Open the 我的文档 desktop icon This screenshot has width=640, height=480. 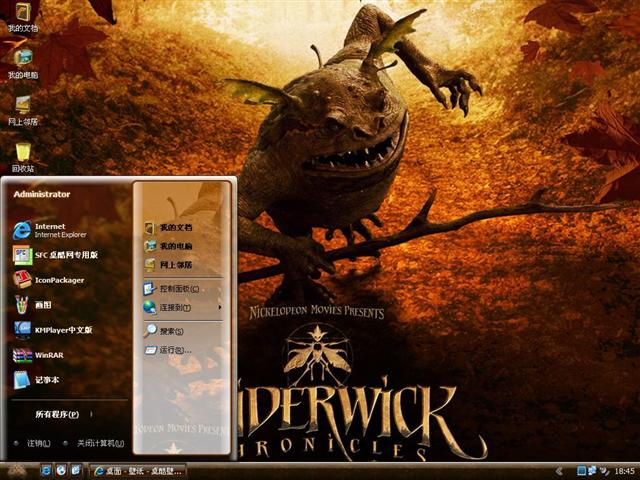[x=23, y=18]
